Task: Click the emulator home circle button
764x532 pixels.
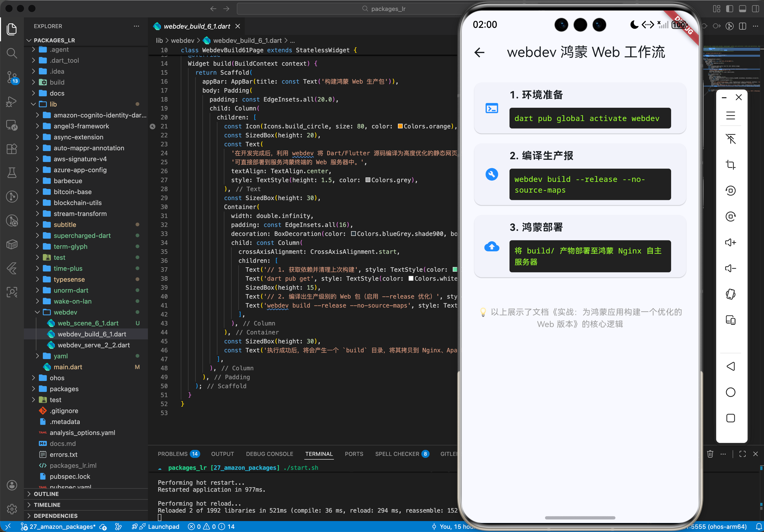Action: click(x=730, y=392)
